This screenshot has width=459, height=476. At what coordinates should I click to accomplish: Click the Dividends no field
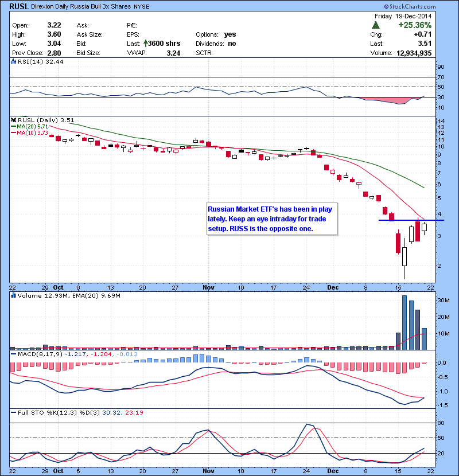tap(216, 44)
